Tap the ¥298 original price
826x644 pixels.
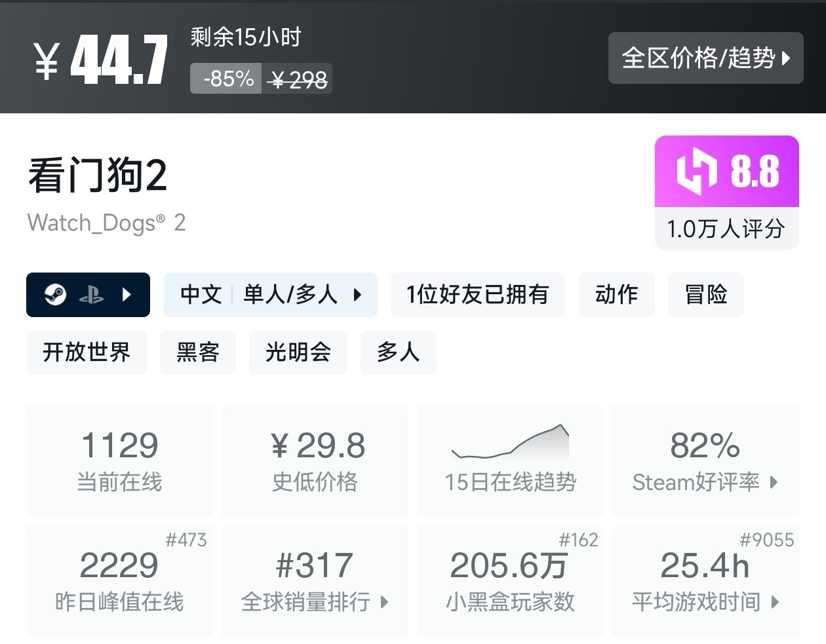298,79
